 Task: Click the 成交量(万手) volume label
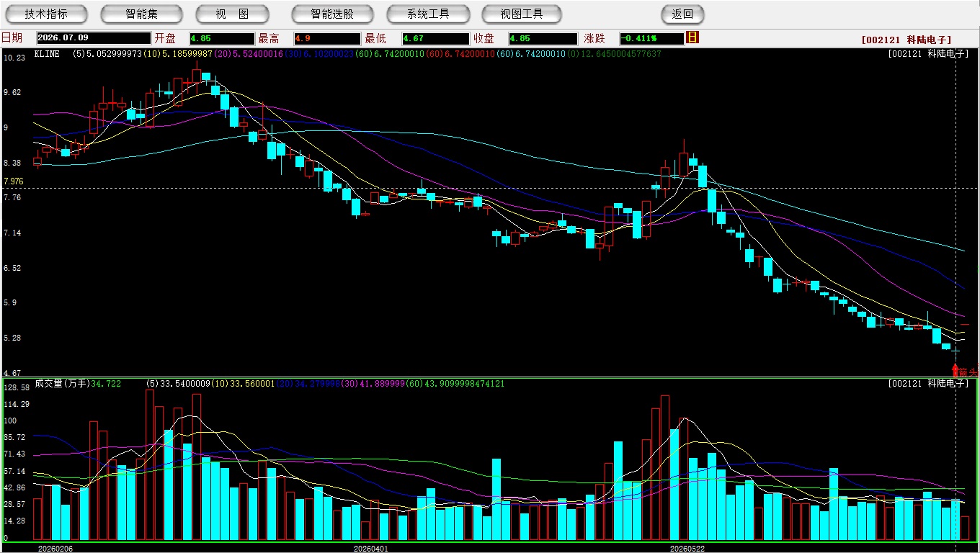62,384
